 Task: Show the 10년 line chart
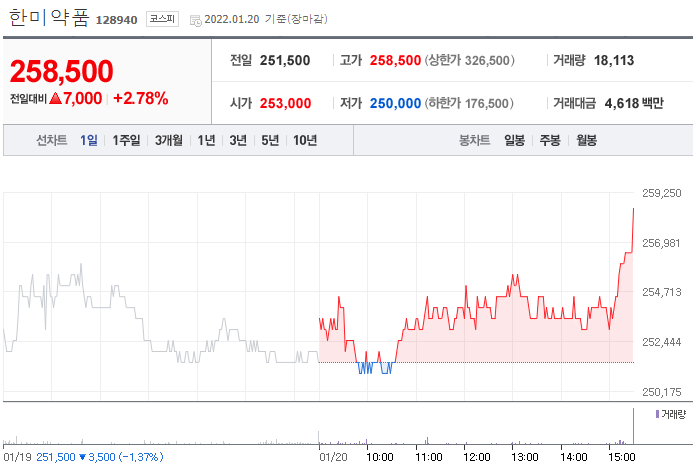click(305, 140)
